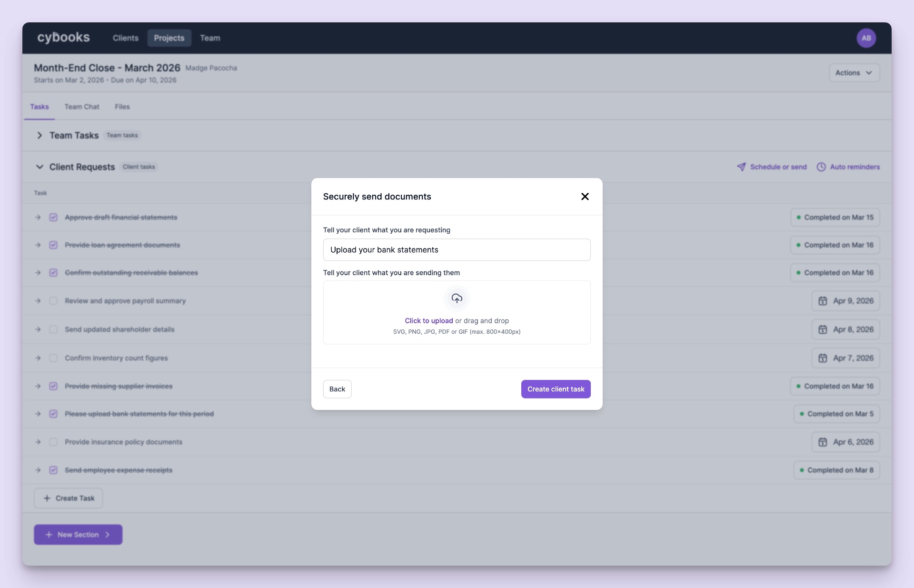The width and height of the screenshot is (914, 588).
Task: Click arrow icon beside Send employee expense receipts
Action: tap(38, 470)
